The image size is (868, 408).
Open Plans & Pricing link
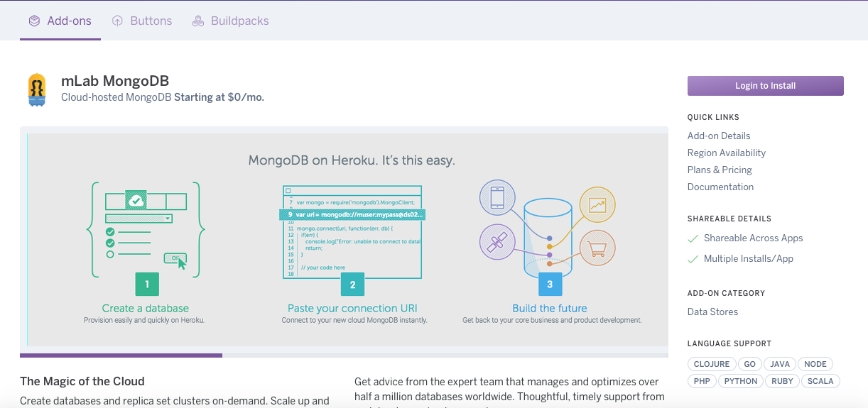point(720,170)
